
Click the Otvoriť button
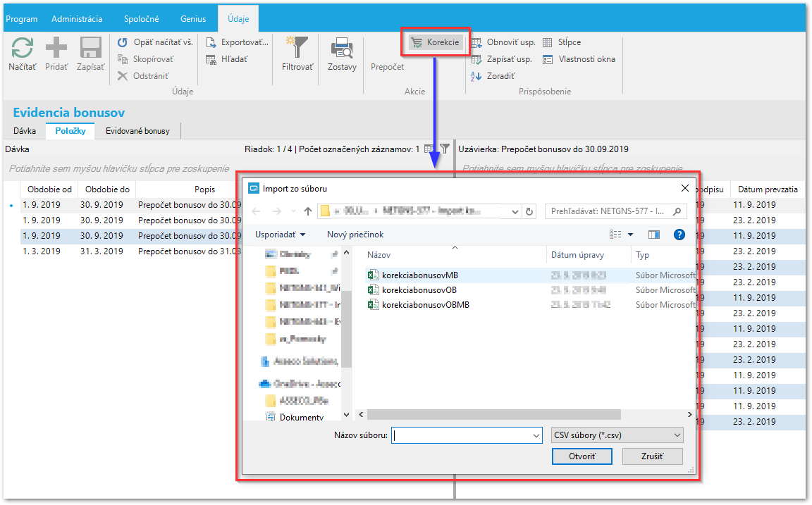coord(582,456)
